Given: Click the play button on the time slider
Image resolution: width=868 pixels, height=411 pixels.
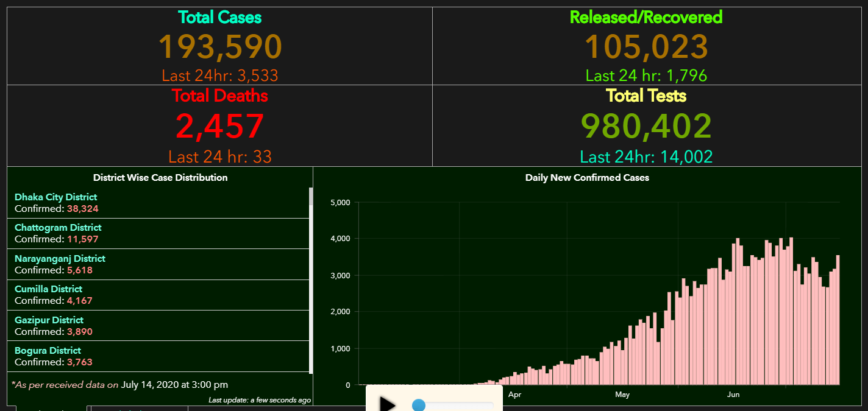Looking at the screenshot, I should pos(387,404).
